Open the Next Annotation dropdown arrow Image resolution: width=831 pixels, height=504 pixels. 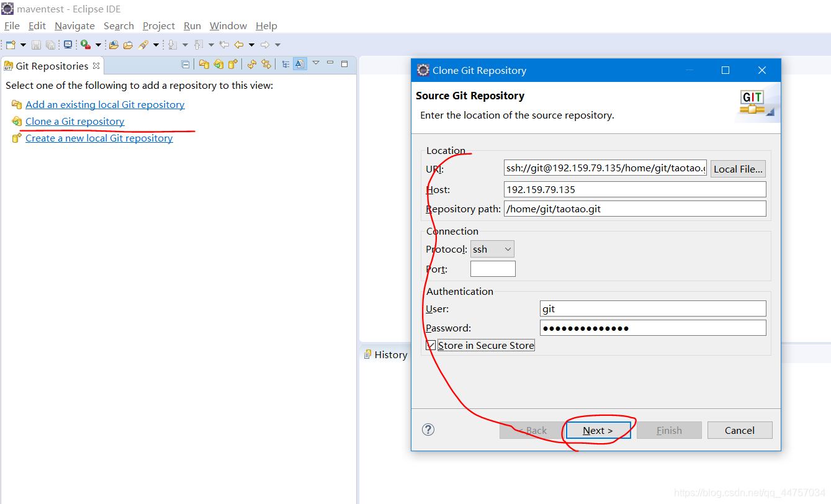pos(185,45)
